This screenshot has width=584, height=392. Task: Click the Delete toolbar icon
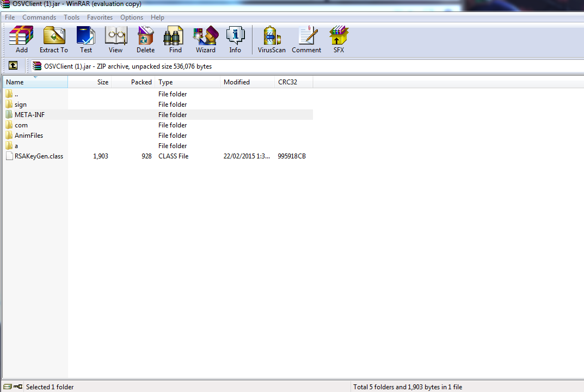(x=145, y=35)
